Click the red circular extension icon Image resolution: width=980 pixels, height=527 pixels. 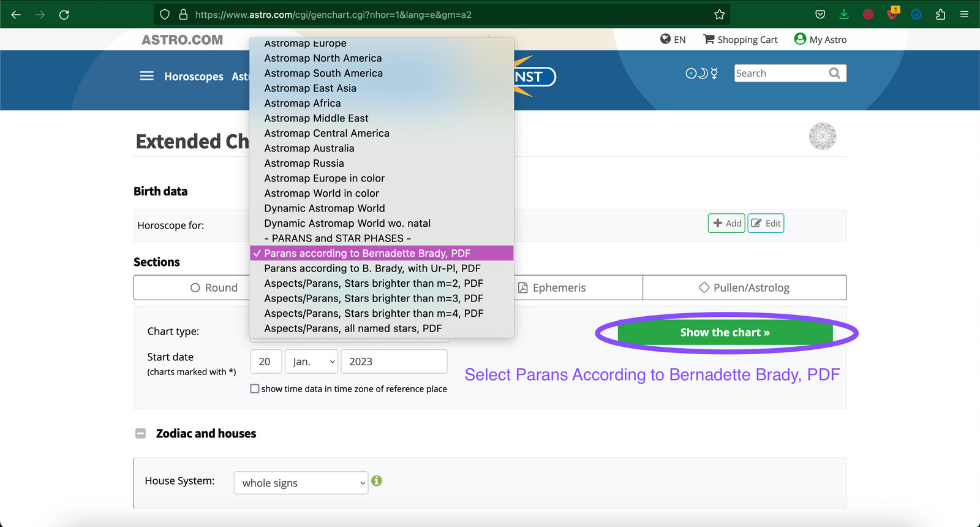(868, 15)
